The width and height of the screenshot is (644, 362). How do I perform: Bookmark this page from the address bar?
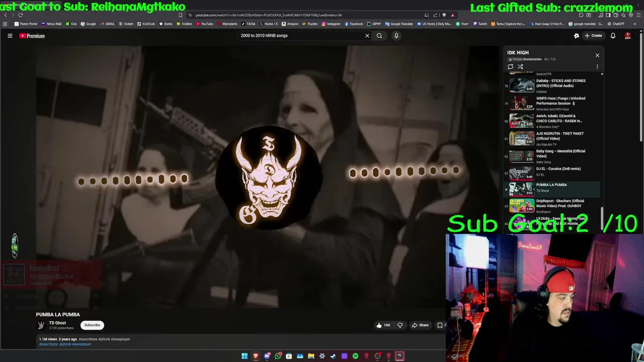pos(181,15)
